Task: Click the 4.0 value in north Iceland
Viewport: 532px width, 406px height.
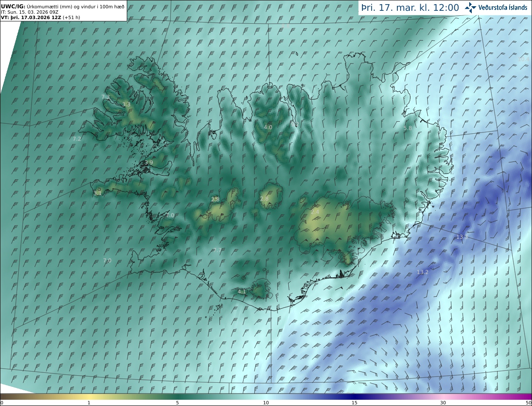Action: tap(268, 127)
